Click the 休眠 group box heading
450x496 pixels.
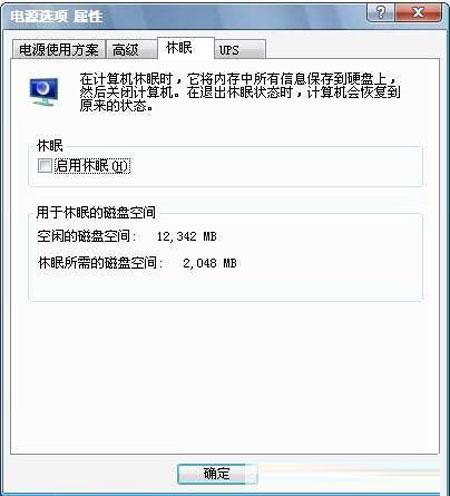click(x=50, y=146)
